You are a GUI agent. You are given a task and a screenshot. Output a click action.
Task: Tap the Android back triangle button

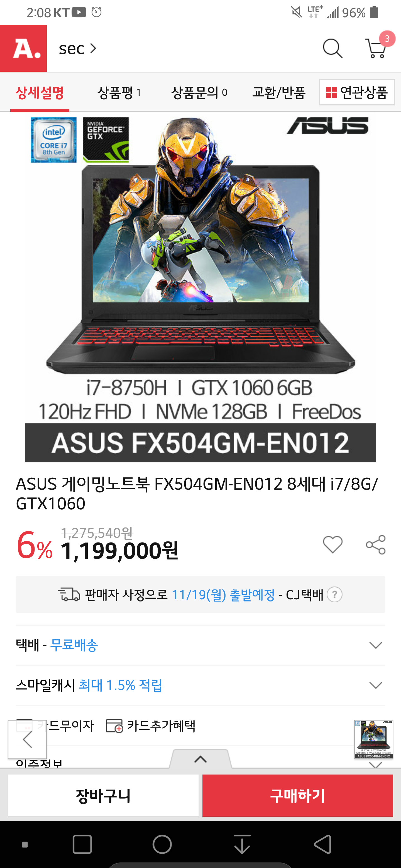click(x=323, y=844)
